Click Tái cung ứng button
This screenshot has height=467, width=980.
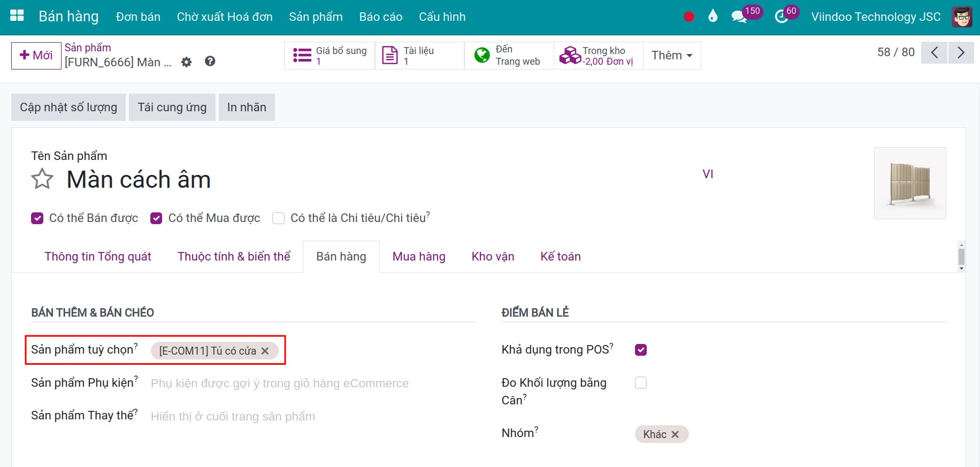172,108
